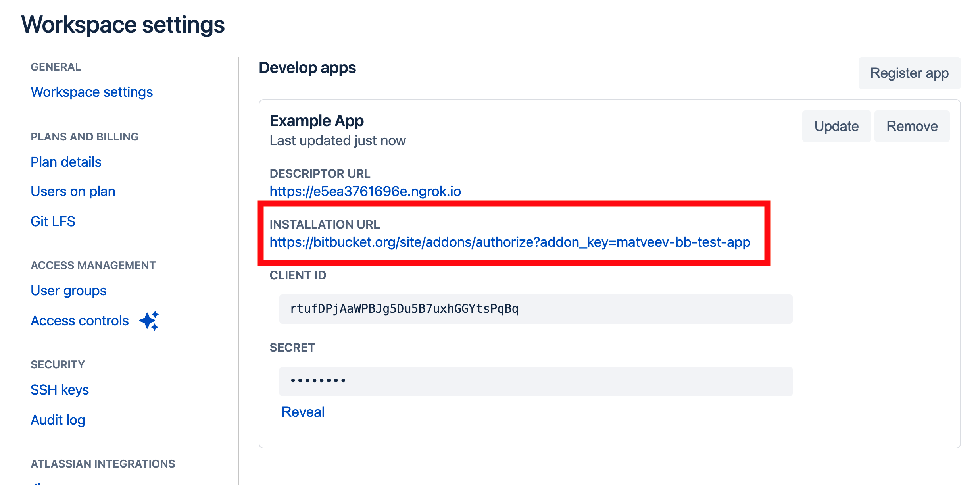Click the SECRET label
Image resolution: width=980 pixels, height=485 pixels.
pos(292,348)
